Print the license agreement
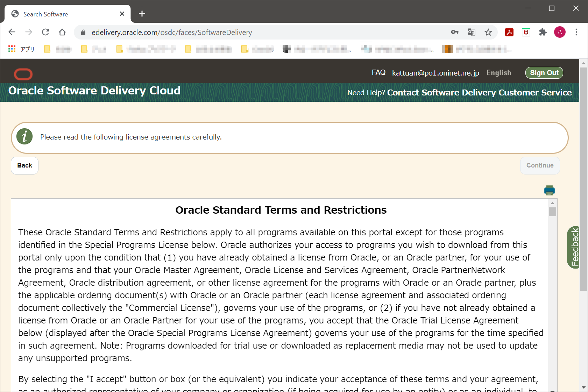Viewport: 588px width, 392px height. [549, 190]
